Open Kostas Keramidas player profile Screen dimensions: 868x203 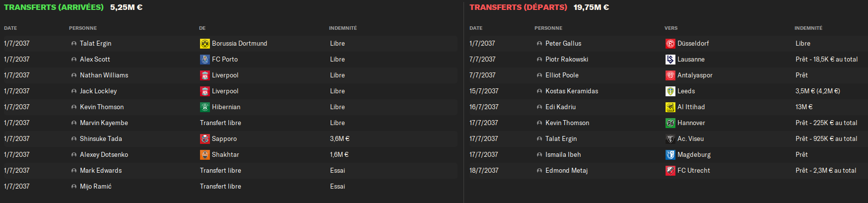click(x=572, y=91)
